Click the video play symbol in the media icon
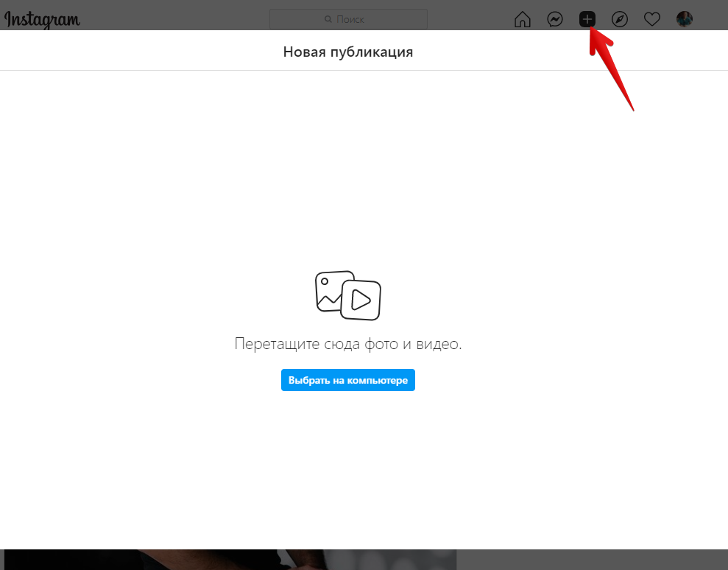This screenshot has height=570, width=728. pos(361,300)
